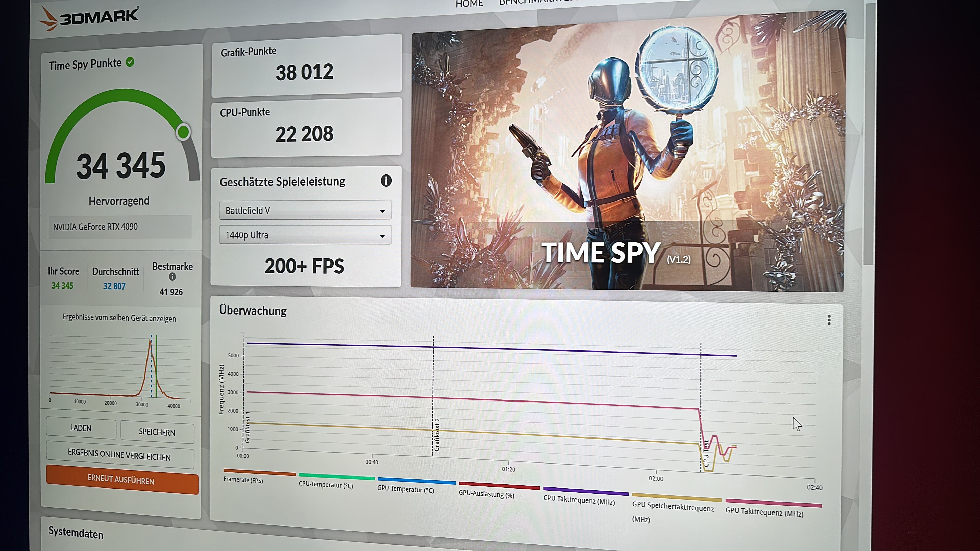
Task: Toggle GPU Taktfrequenz (MHz) legend series
Action: coord(773,508)
